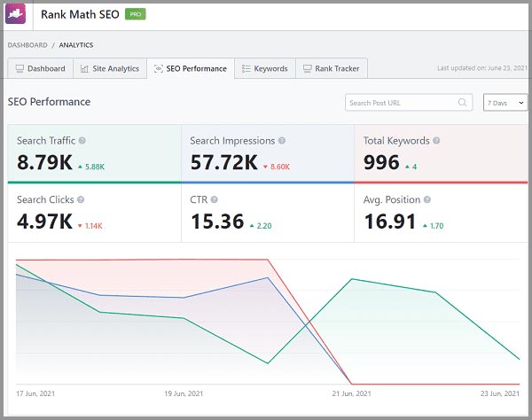Click the Last updated on date text
The image size is (532, 420).
[482, 68]
